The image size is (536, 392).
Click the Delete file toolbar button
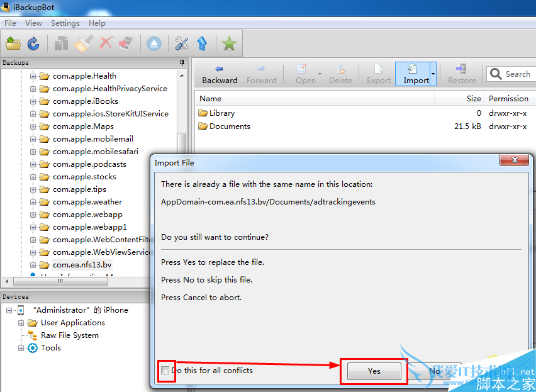(x=340, y=74)
